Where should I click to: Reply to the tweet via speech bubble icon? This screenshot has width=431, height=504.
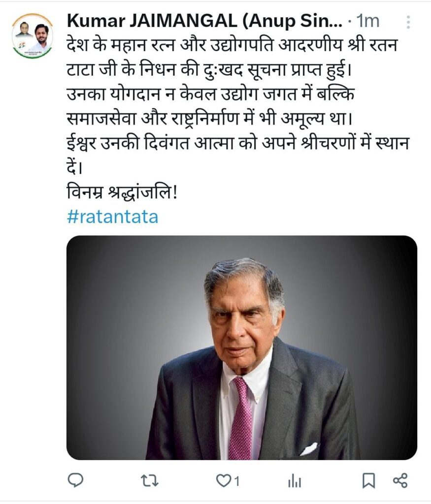click(x=75, y=480)
